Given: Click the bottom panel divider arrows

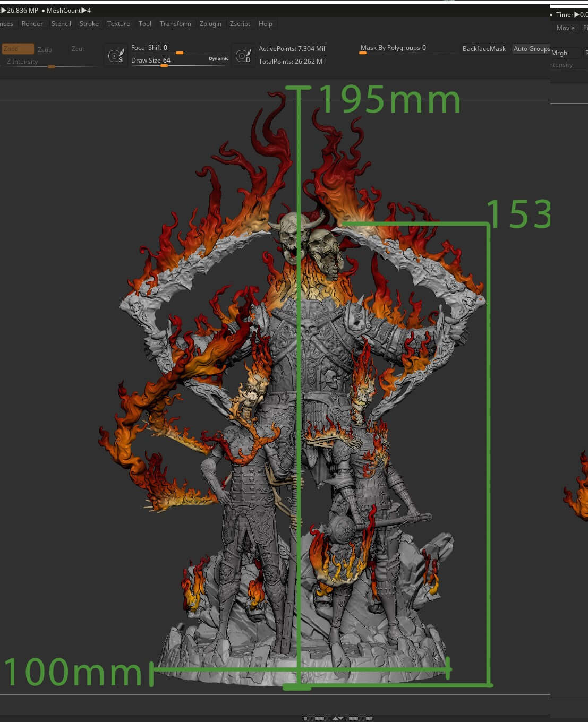Looking at the screenshot, I should click(338, 718).
